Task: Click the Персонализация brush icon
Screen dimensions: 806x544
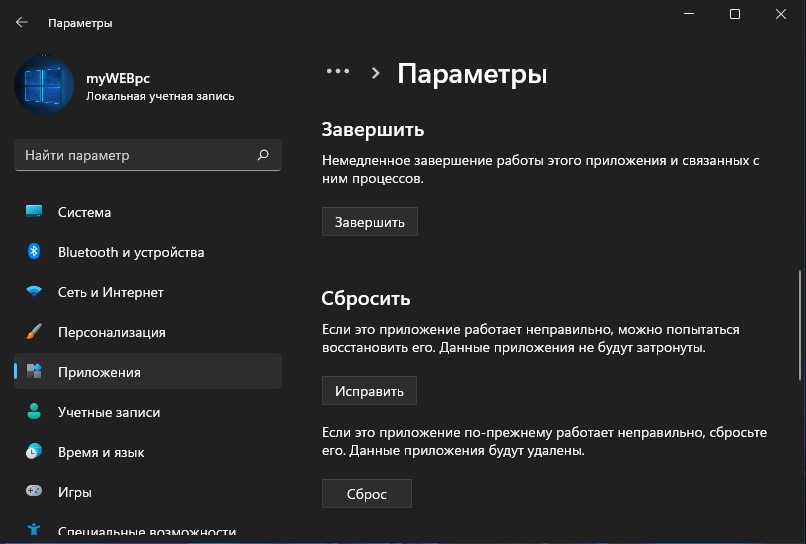Action: [34, 332]
